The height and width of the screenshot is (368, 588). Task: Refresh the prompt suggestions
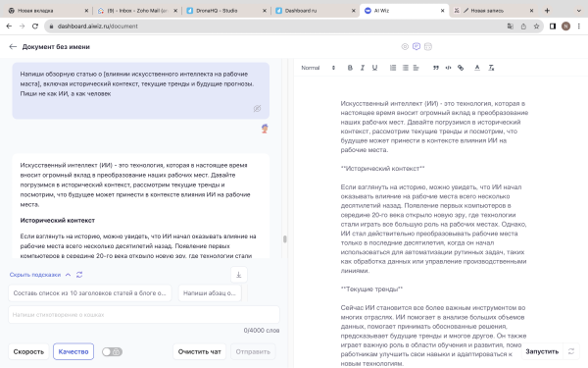click(79, 275)
